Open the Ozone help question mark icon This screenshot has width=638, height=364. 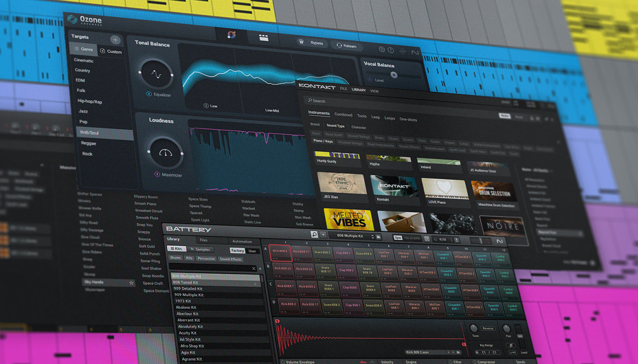point(391,50)
